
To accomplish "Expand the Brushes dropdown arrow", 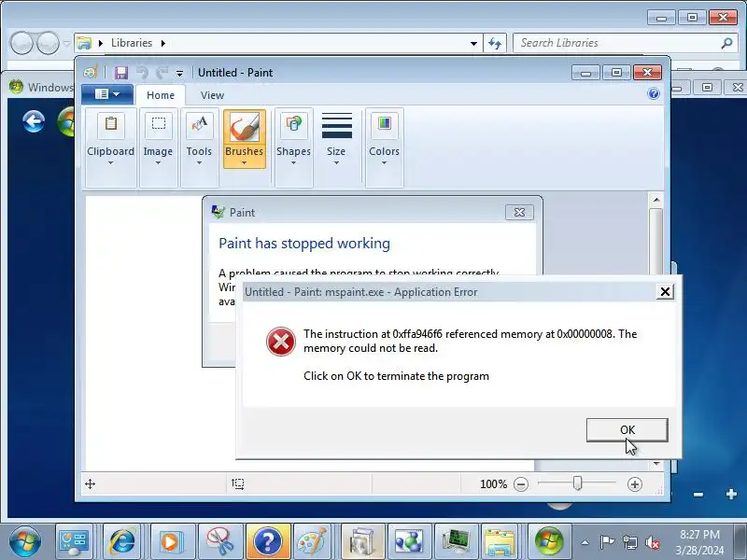I will pyautogui.click(x=244, y=162).
